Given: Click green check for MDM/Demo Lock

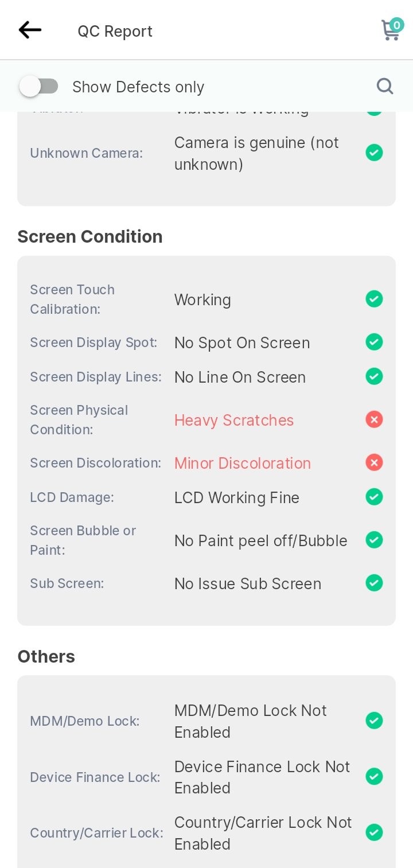Looking at the screenshot, I should tap(374, 721).
